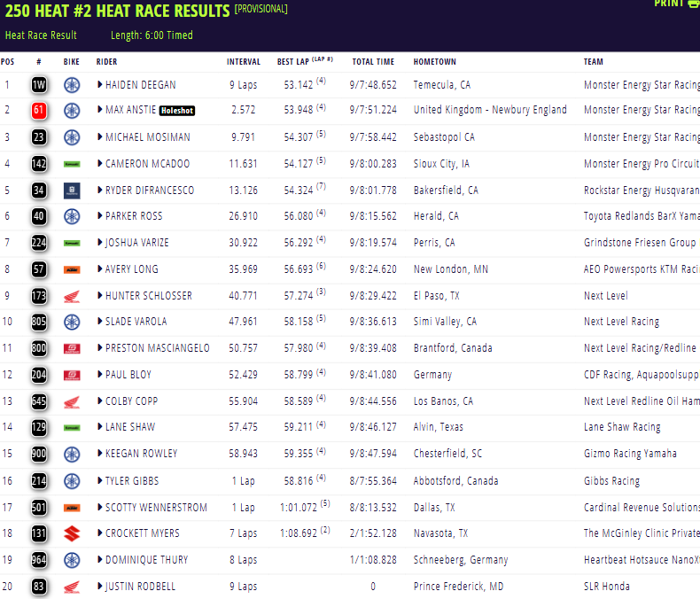Click Yamaha logo in Slade Varola row
Image resolution: width=700 pixels, height=599 pixels.
72,322
